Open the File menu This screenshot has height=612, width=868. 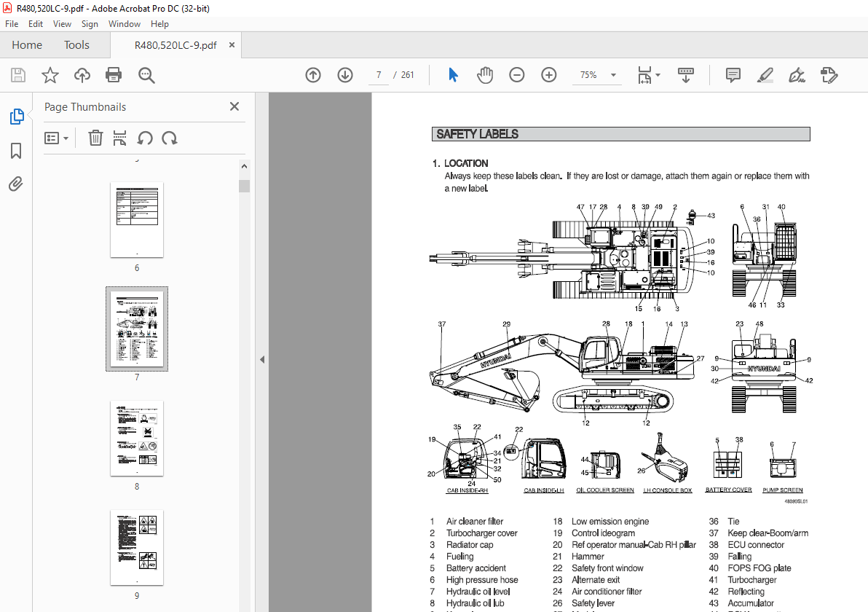coord(12,24)
